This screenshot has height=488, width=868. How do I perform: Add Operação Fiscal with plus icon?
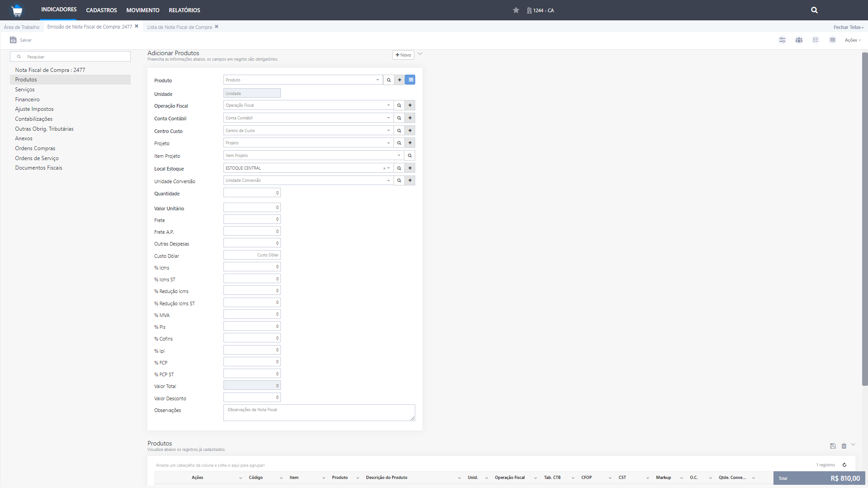(x=410, y=105)
